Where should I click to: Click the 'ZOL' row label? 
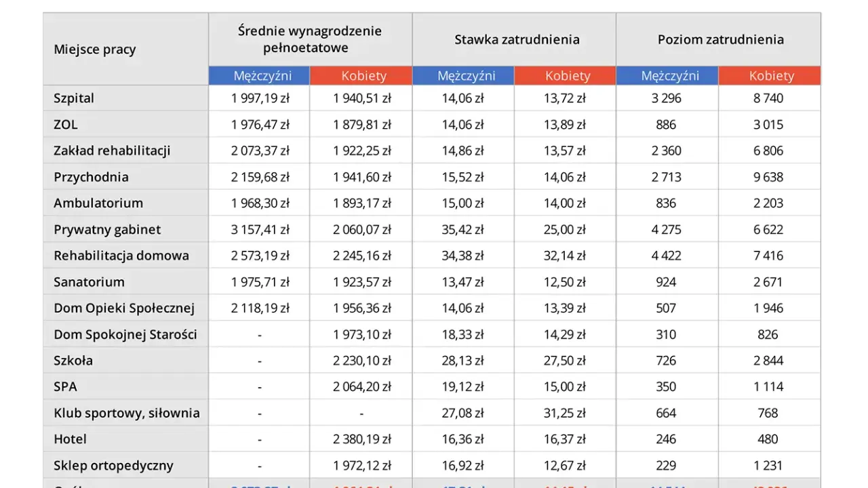click(x=66, y=125)
